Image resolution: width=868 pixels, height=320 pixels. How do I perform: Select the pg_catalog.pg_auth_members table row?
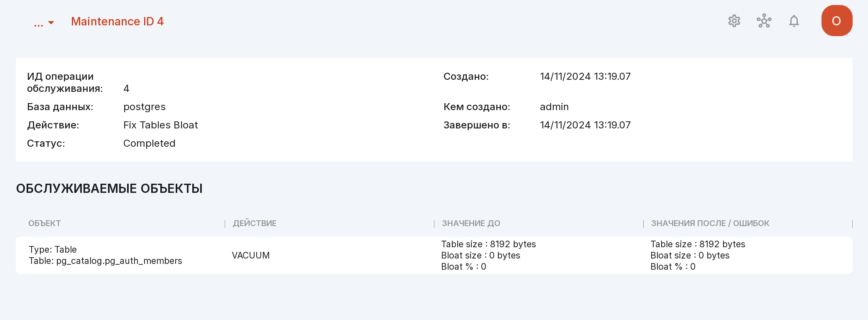pos(434,255)
